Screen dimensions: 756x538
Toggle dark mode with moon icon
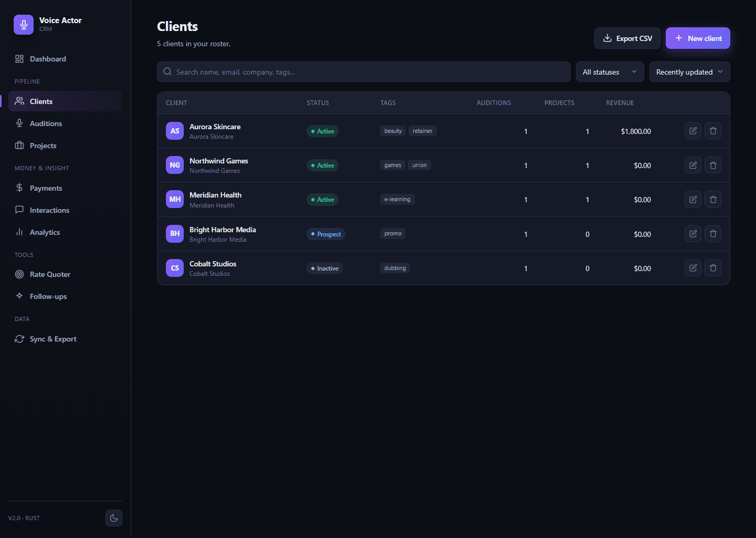114,518
